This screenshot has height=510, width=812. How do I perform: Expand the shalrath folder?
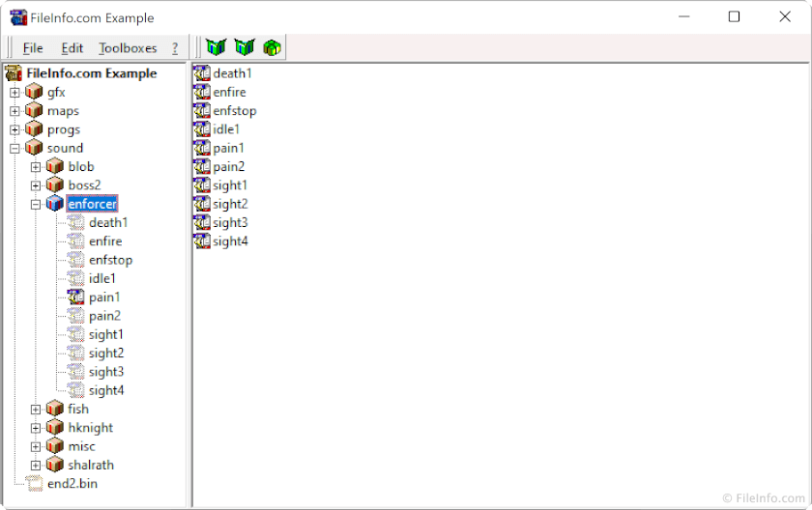(36, 466)
